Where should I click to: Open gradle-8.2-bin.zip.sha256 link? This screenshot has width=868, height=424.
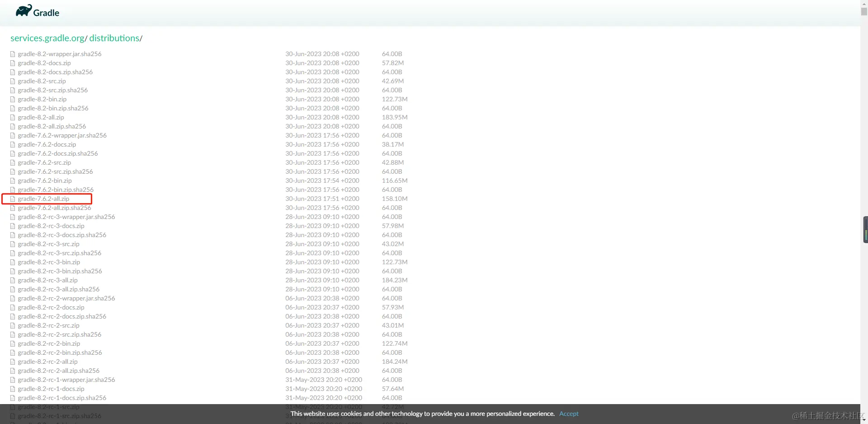[53, 108]
